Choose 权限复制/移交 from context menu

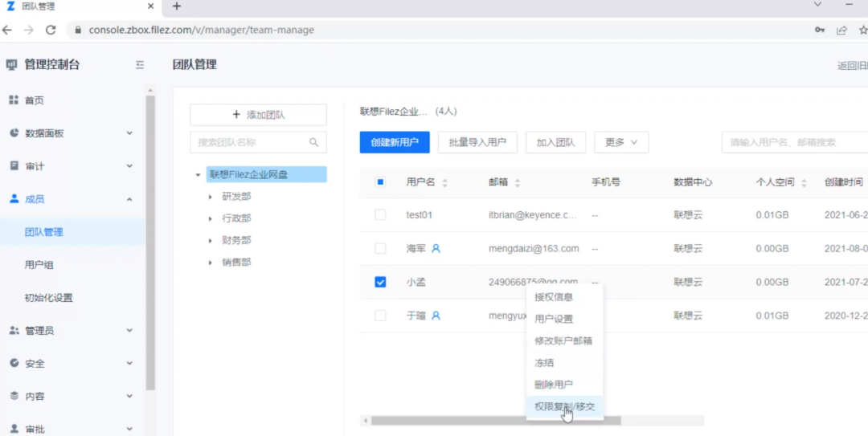(x=564, y=406)
